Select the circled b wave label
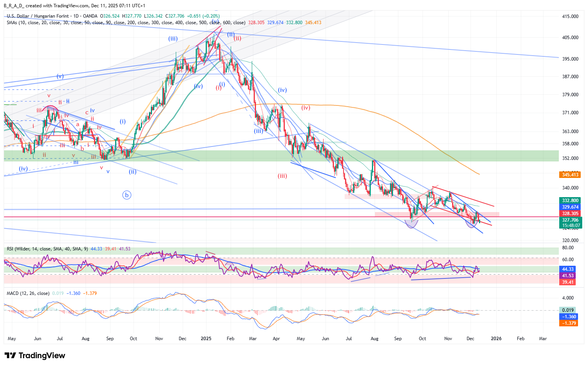 [x=127, y=195]
